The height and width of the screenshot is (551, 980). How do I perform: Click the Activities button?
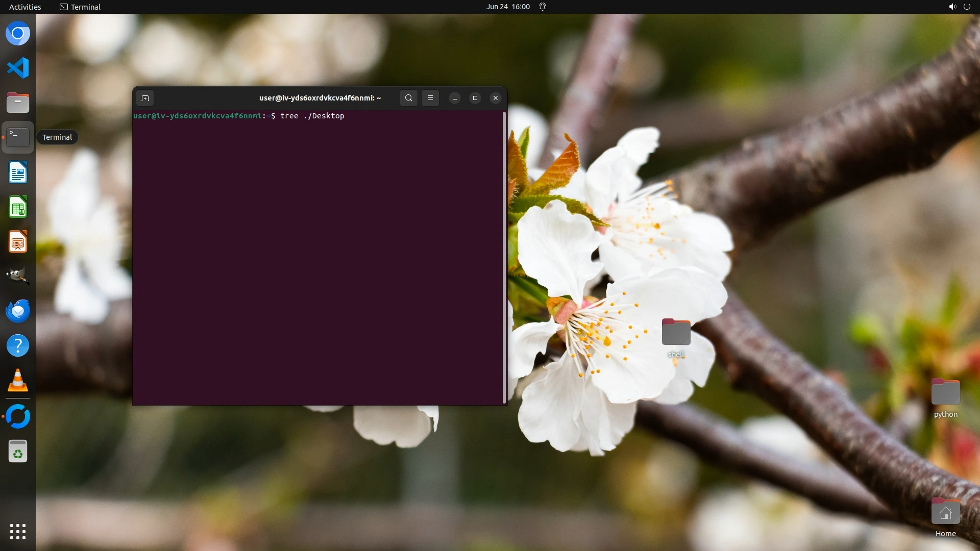25,7
